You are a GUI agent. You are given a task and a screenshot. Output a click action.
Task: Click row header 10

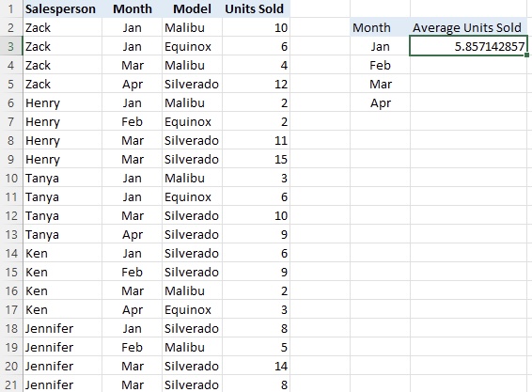tap(11, 178)
